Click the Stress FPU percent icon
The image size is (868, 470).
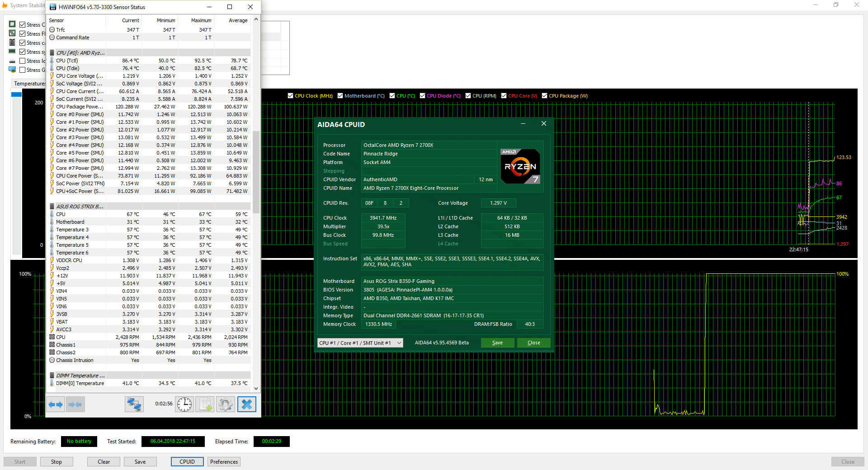[12, 33]
